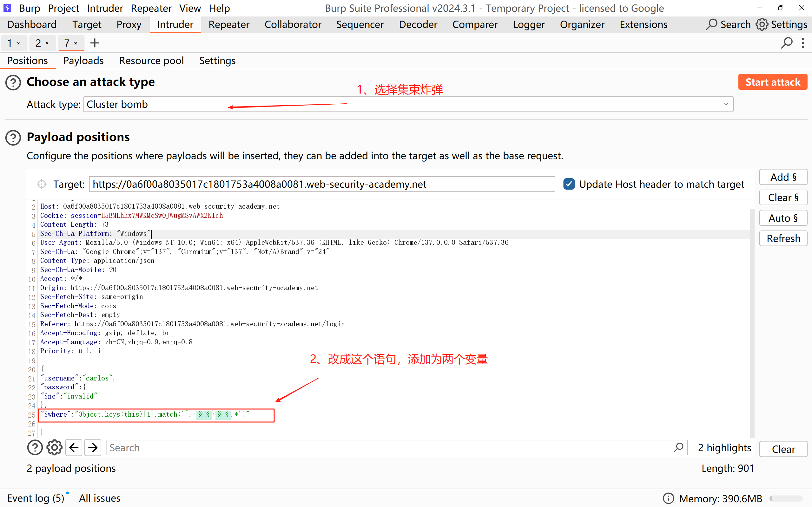Open the three-dot tab options menu
Viewport: 812px width, 507px height.
click(803, 43)
